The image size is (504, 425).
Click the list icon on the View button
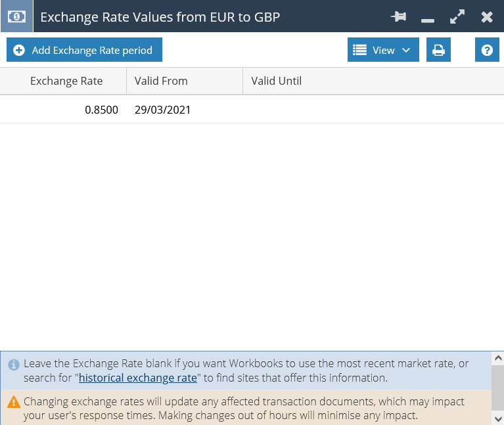pos(359,50)
